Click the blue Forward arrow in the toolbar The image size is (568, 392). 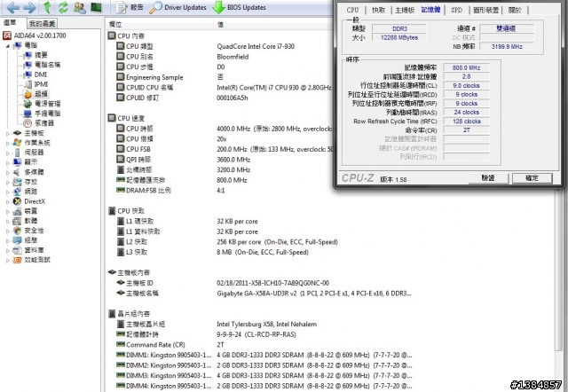29,7
